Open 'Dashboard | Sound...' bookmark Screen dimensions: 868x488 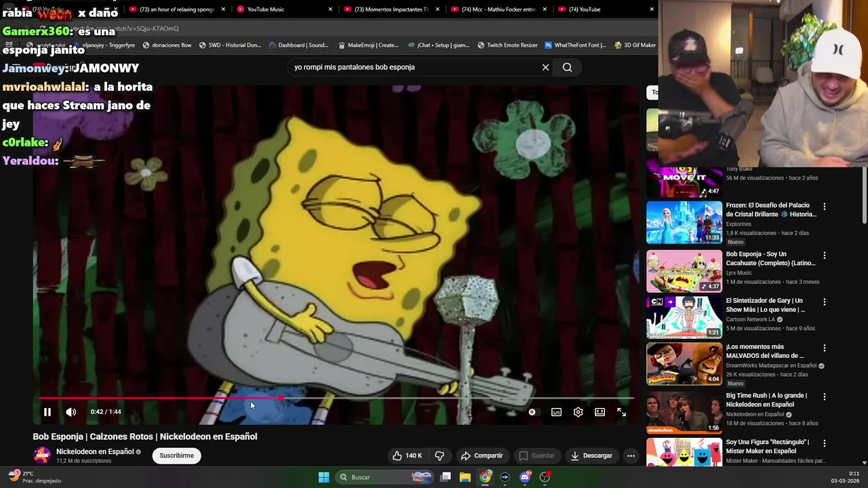coord(298,45)
